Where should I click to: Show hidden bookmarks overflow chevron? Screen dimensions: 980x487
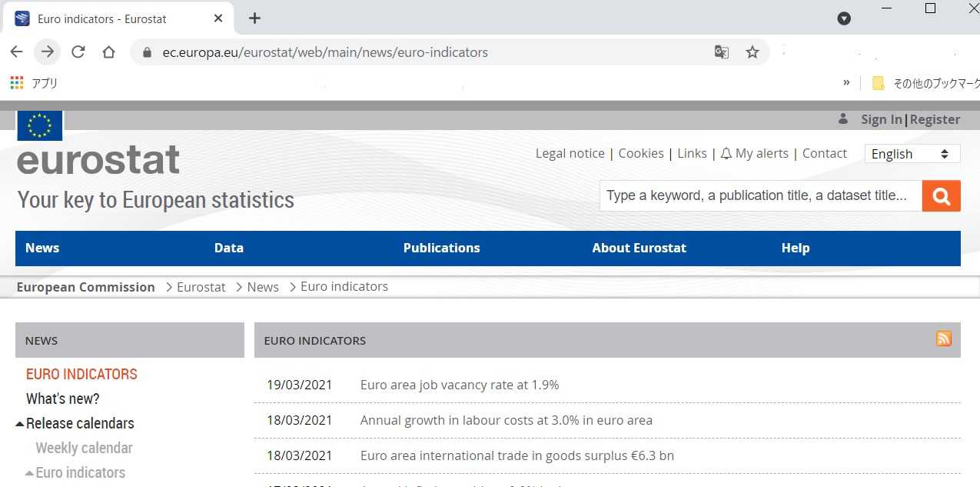click(x=846, y=83)
